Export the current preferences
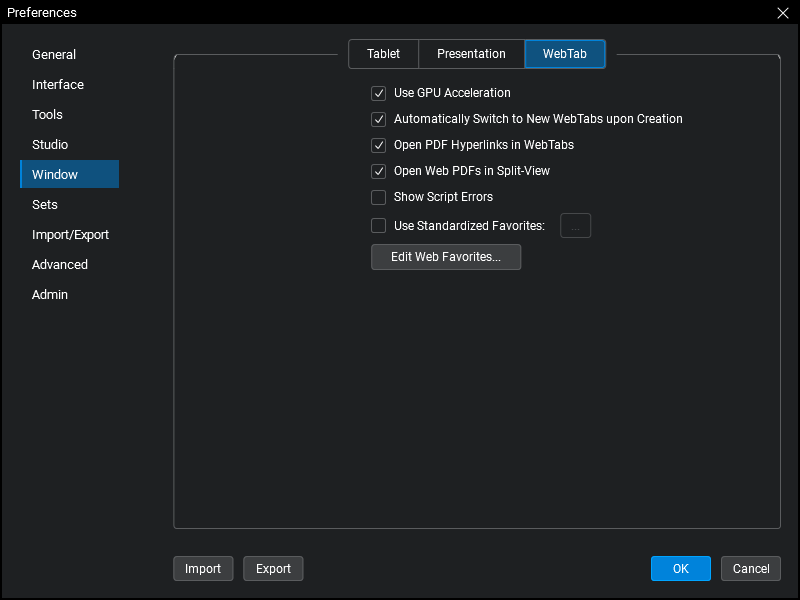Screen dimensions: 800x600 pos(273,568)
